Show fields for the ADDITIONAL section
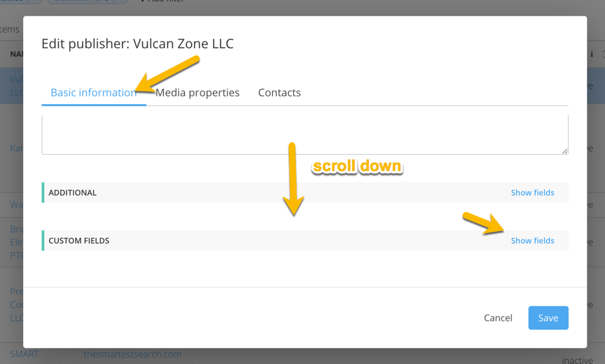This screenshot has height=364, width=605. [533, 193]
